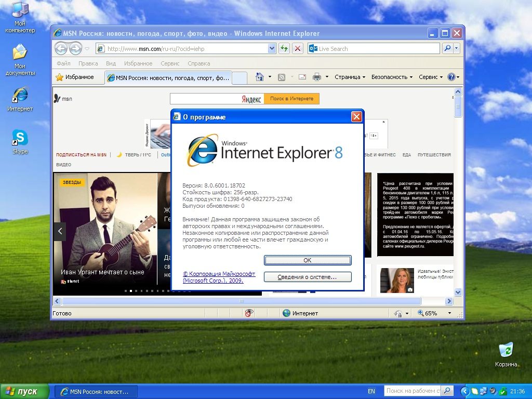Open the Файл menu
The width and height of the screenshot is (532, 399).
tap(63, 63)
